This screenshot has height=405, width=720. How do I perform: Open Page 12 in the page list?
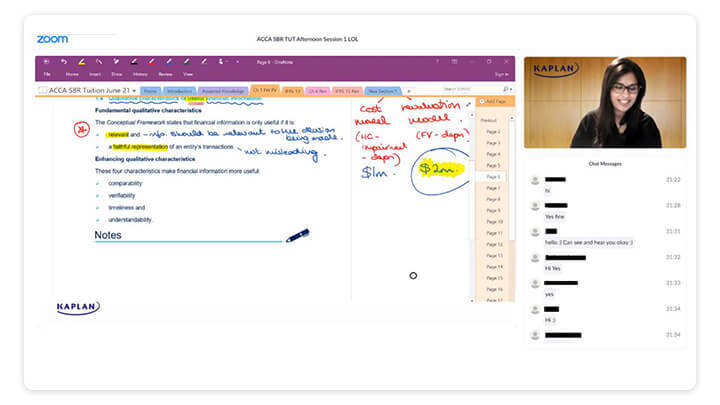[494, 244]
